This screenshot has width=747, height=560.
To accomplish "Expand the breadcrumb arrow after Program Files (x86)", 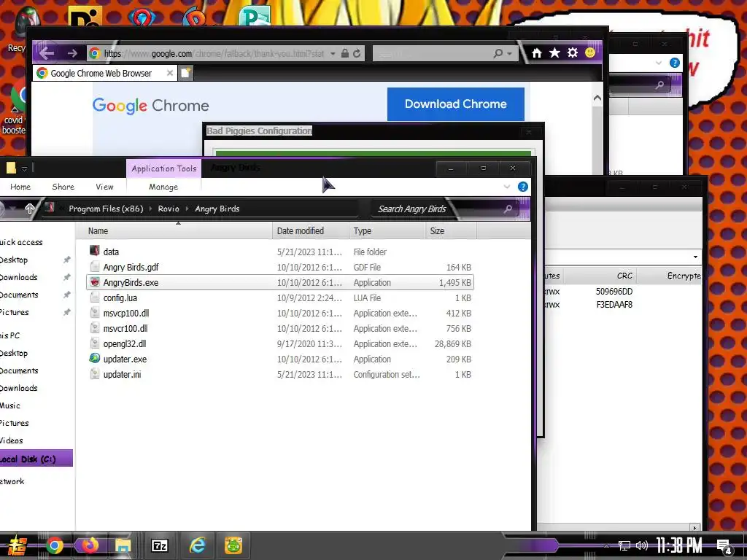I will point(150,209).
